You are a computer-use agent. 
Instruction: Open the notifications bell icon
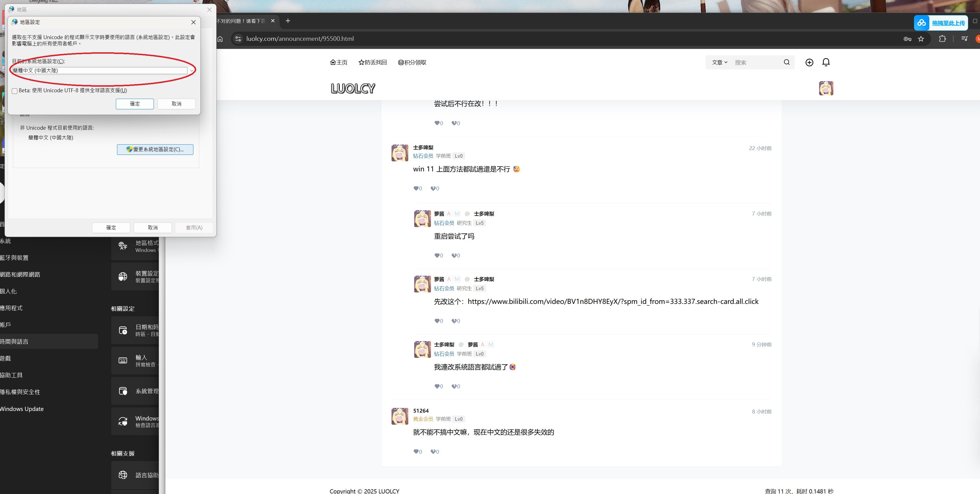click(x=826, y=62)
